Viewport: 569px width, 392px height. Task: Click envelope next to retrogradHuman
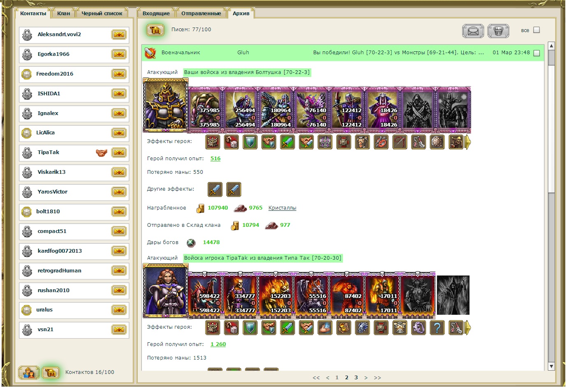(119, 271)
